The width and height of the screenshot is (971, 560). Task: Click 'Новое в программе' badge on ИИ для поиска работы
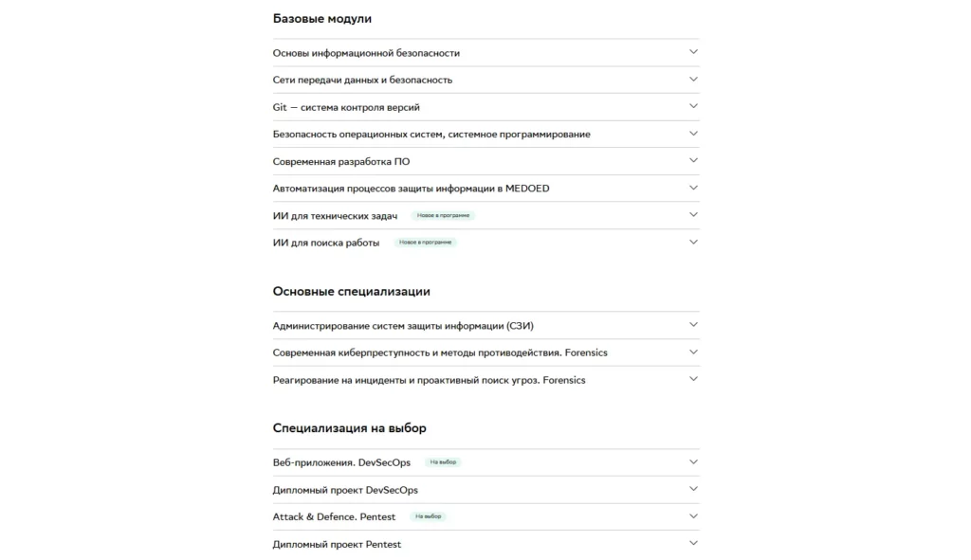426,243
